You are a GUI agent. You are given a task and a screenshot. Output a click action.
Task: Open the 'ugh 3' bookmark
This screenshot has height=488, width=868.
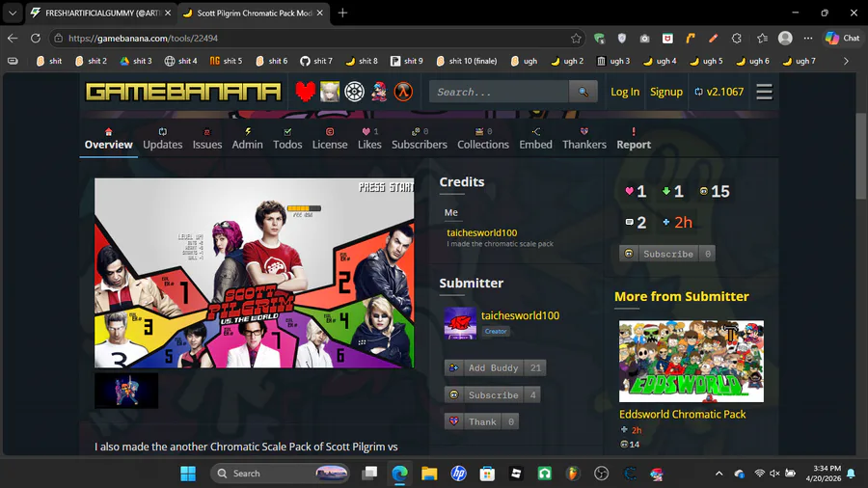click(613, 61)
